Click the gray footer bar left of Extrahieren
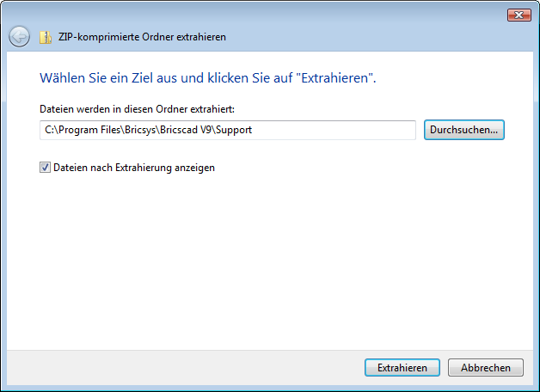Image resolution: width=540 pixels, height=392 pixels. [x=185, y=368]
